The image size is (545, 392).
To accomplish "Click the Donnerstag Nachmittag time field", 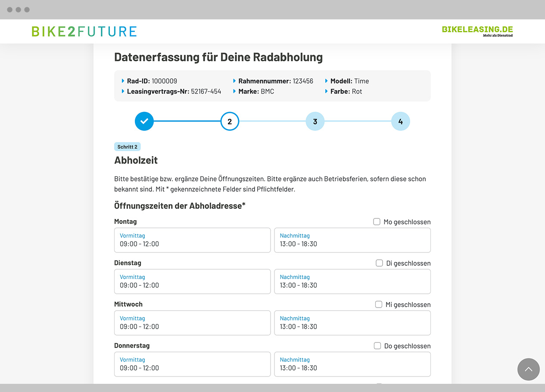I will click(352, 364).
